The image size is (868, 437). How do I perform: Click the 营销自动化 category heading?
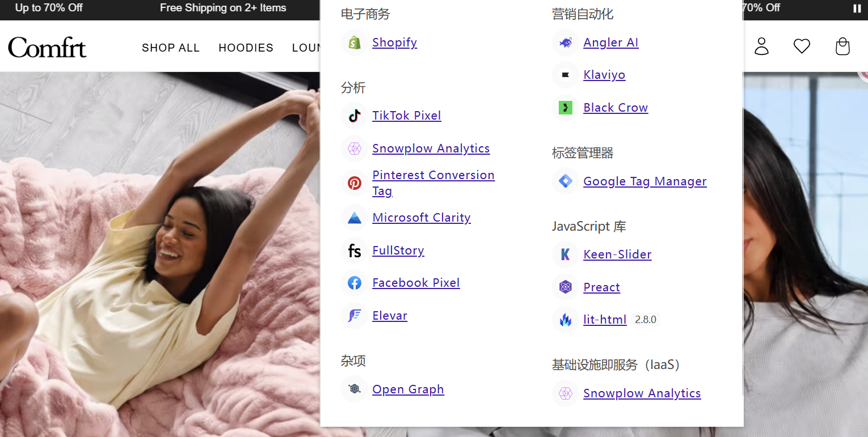click(x=583, y=14)
